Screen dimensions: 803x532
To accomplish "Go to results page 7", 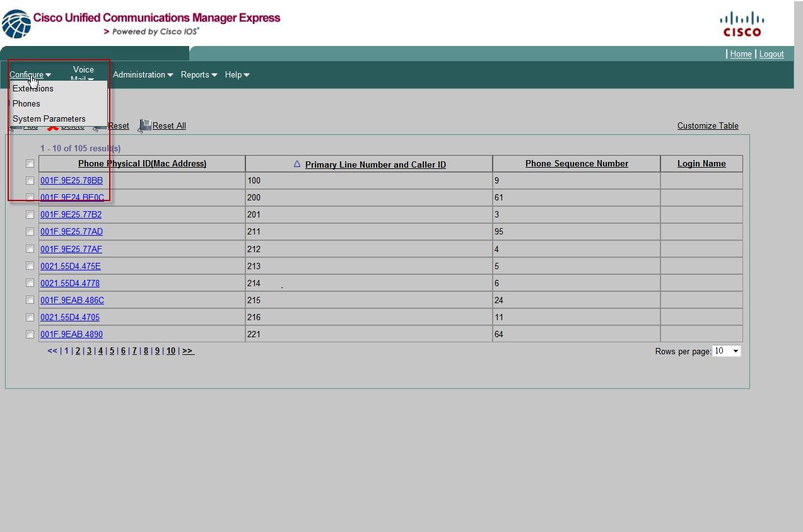I will pos(134,351).
